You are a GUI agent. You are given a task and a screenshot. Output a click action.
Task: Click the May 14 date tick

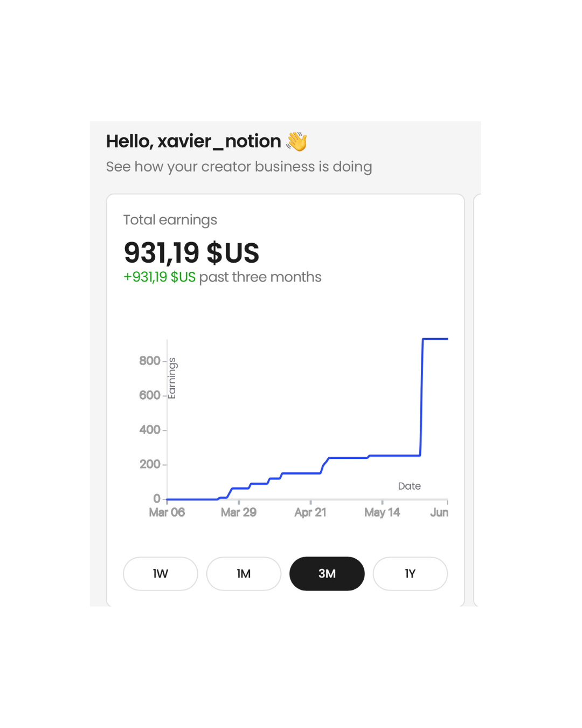tap(382, 512)
